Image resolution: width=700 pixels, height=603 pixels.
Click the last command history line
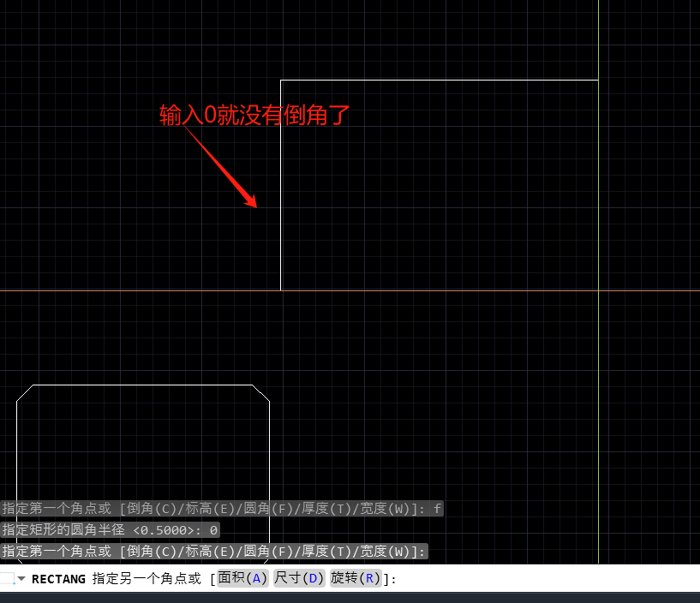tap(214, 551)
